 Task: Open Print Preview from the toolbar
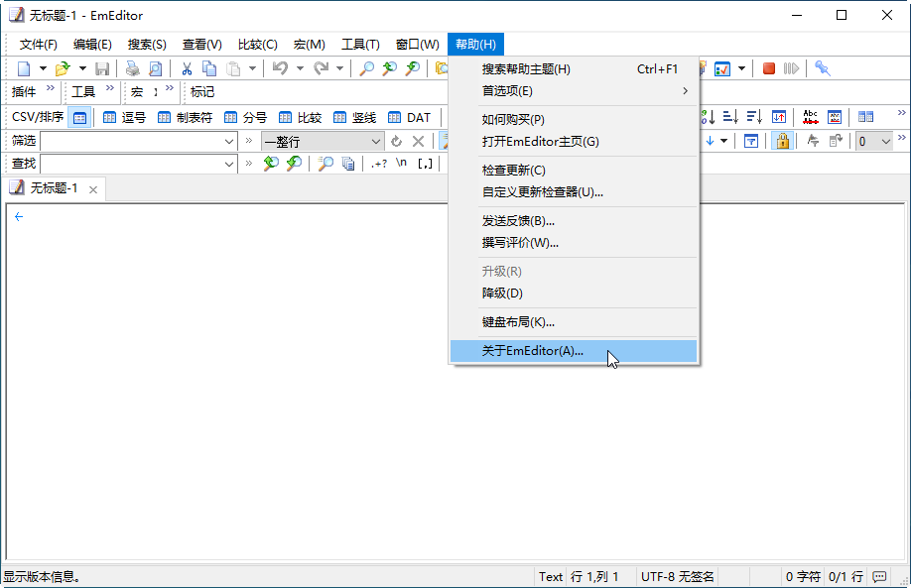[x=155, y=69]
